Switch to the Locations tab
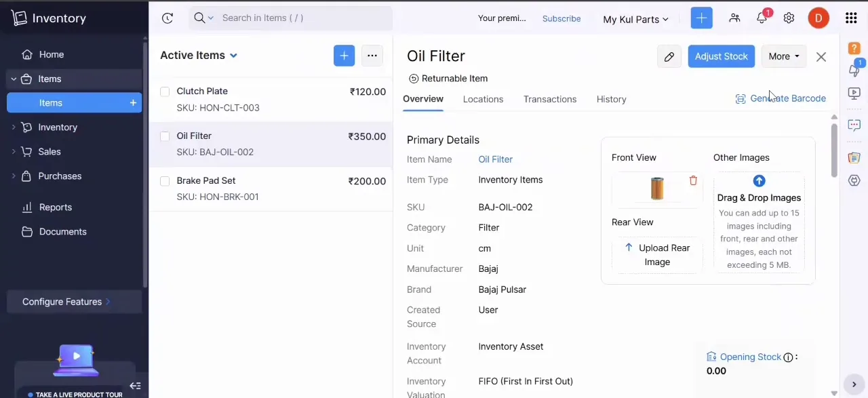Image resolution: width=868 pixels, height=398 pixels. tap(483, 99)
